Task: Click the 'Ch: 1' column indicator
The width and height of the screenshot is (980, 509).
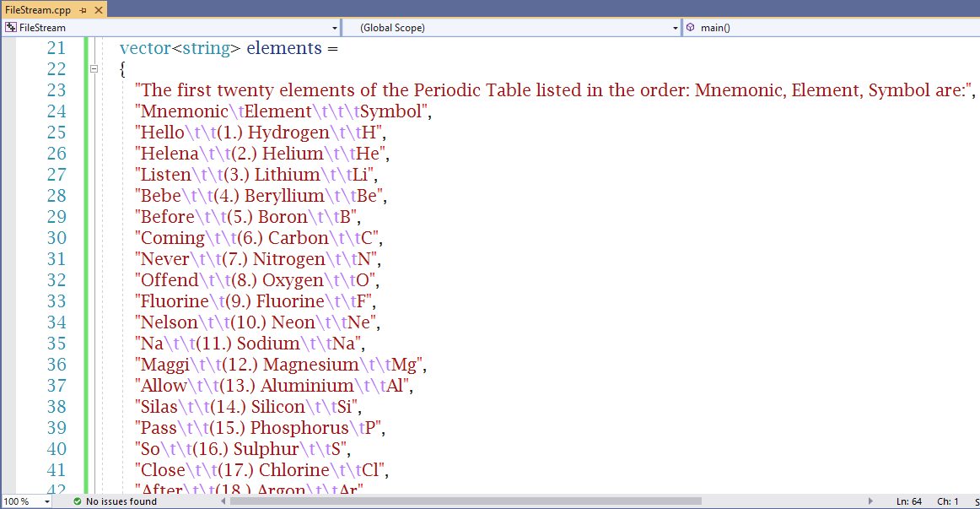Action: (948, 501)
